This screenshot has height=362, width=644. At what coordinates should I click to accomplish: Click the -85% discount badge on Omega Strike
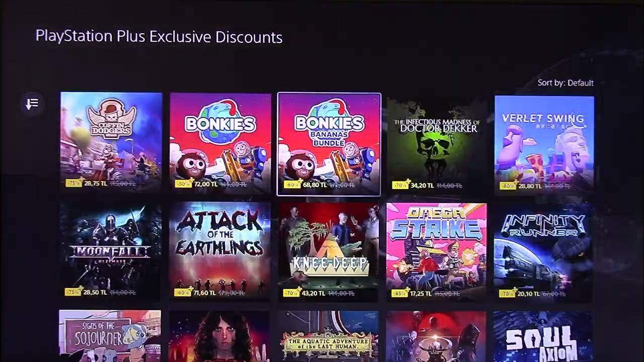click(400, 293)
